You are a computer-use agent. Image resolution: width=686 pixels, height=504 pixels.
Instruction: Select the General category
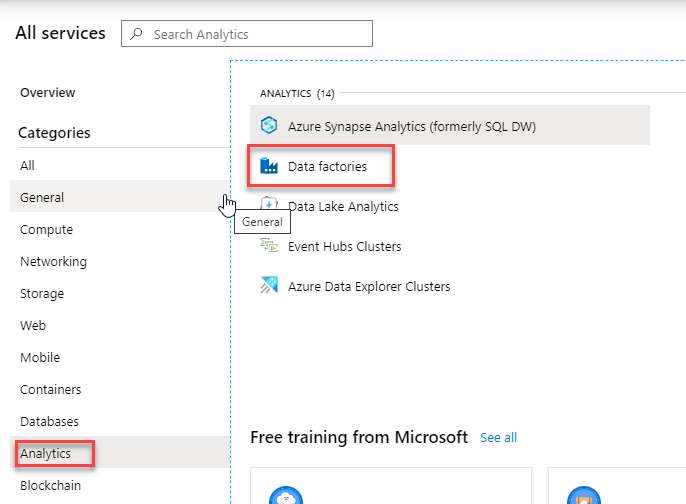120,197
